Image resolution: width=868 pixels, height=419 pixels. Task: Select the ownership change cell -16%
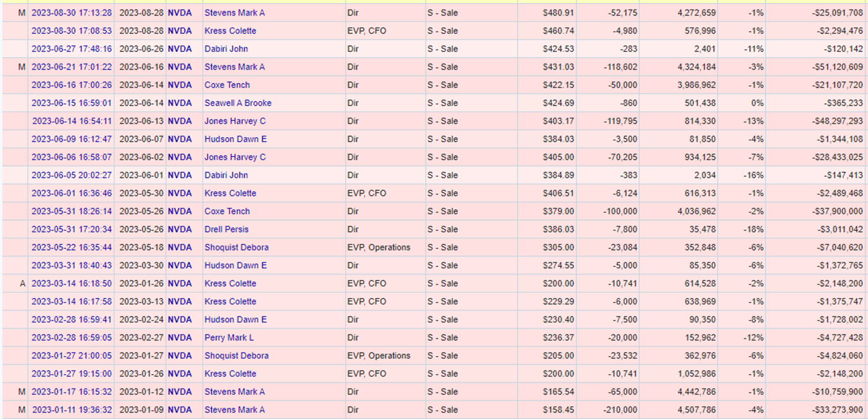pyautogui.click(x=753, y=175)
